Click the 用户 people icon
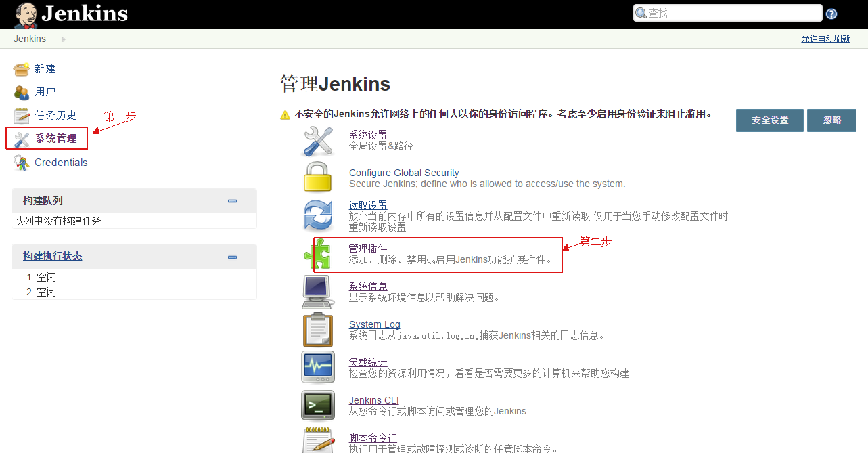The image size is (868, 453). click(x=22, y=92)
